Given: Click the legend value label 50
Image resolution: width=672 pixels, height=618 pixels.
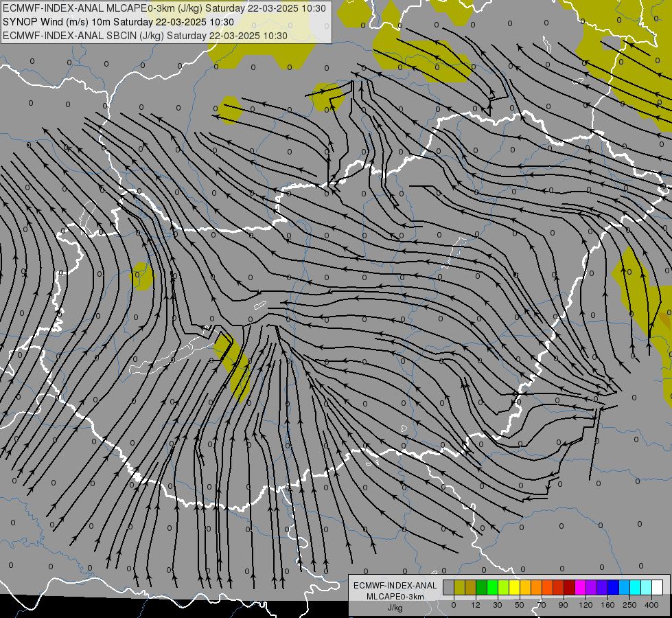Looking at the screenshot, I should tap(520, 605).
